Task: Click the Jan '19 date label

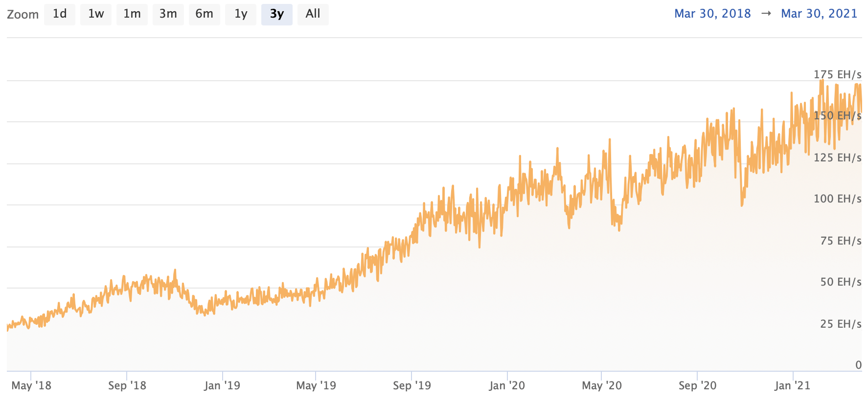Action: pyautogui.click(x=222, y=386)
